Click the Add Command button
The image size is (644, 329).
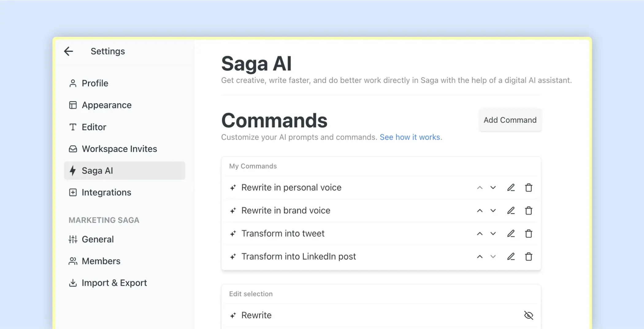510,120
